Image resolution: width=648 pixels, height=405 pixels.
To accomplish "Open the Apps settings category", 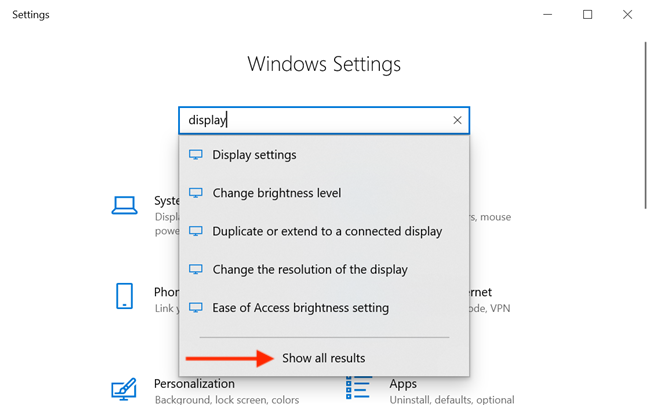I will (x=403, y=384).
